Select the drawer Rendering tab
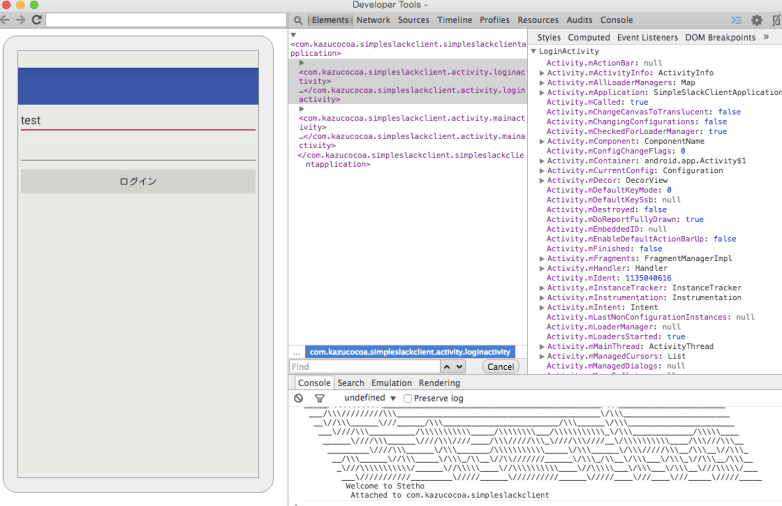 pos(439,383)
